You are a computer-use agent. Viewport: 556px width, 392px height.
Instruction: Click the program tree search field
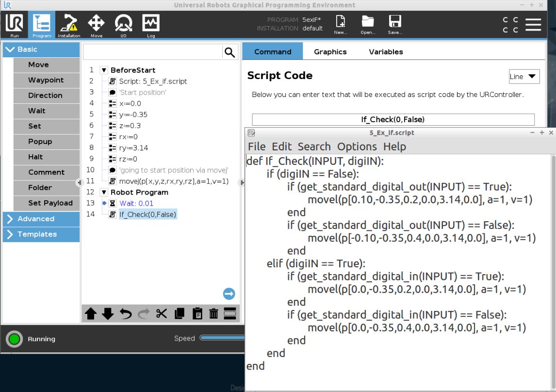(152, 52)
